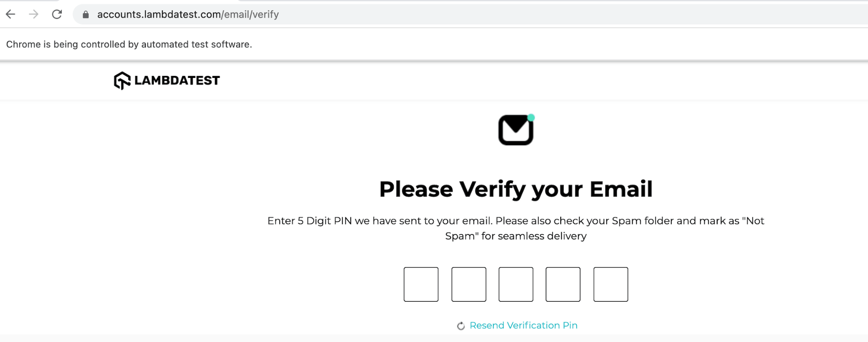The image size is (868, 342).
Task: Focus the fifth PIN digit box
Action: (x=611, y=284)
